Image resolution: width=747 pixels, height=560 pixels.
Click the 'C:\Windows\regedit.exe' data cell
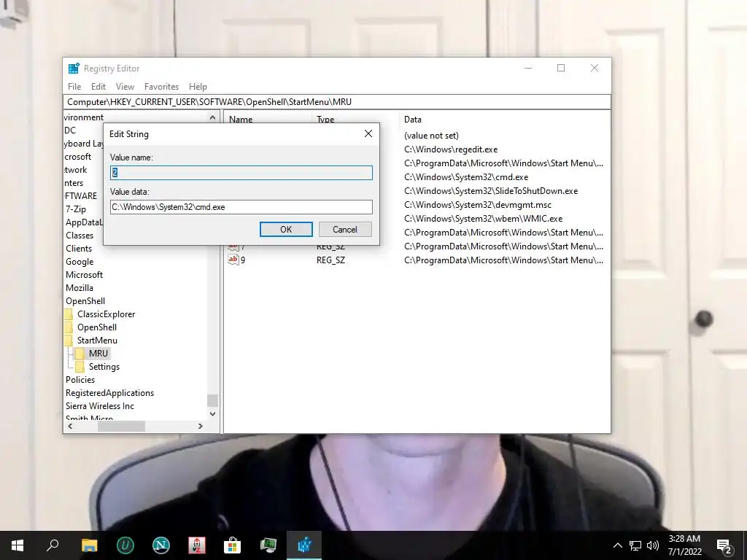(451, 149)
